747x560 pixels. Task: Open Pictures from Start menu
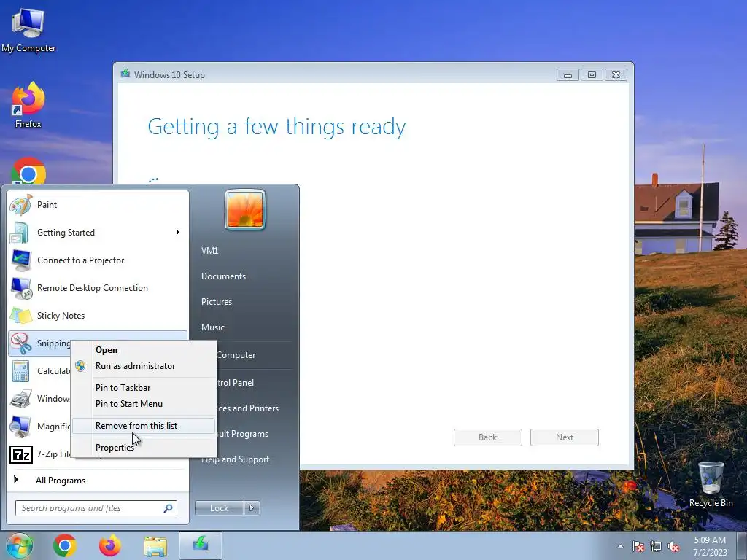click(217, 302)
